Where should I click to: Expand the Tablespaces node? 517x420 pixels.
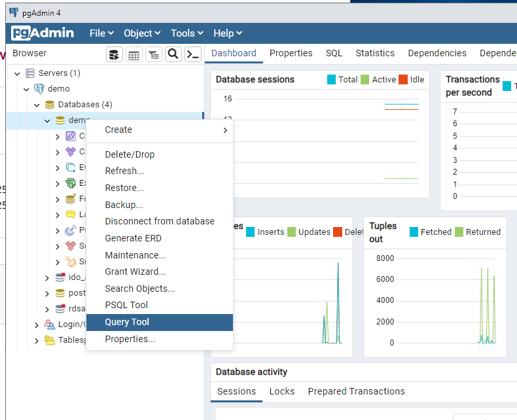coord(37,341)
